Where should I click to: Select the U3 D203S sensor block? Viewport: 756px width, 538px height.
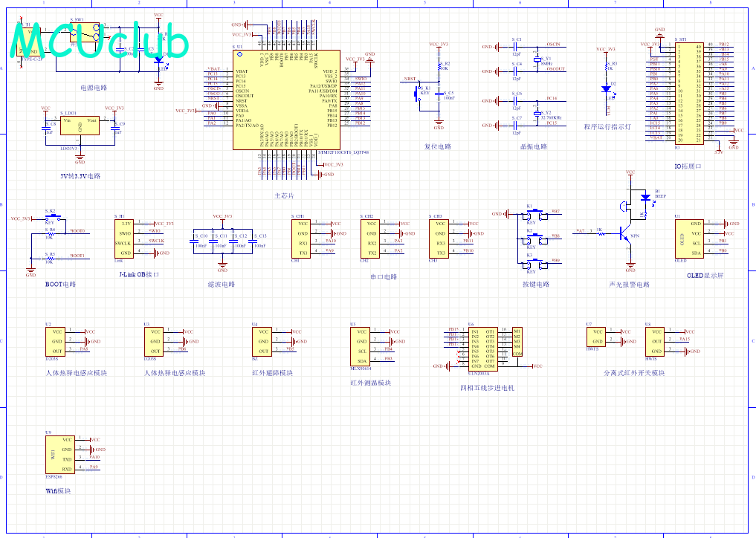(154, 342)
